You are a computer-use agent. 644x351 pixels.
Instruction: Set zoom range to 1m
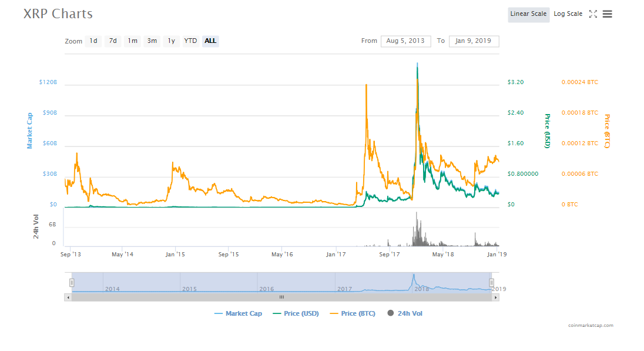tap(132, 41)
